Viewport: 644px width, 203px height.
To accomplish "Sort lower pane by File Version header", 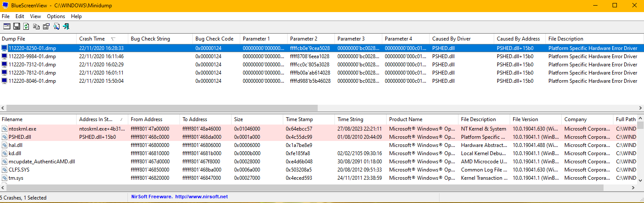I will click(x=536, y=119).
